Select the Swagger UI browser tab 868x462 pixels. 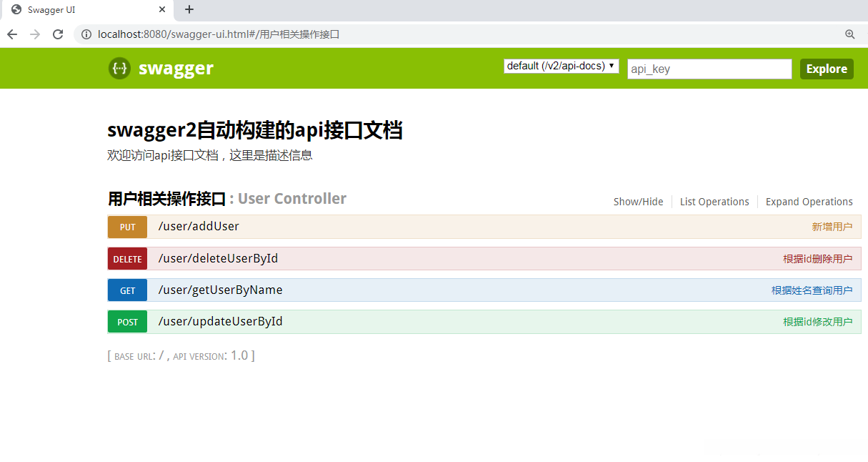point(87,10)
